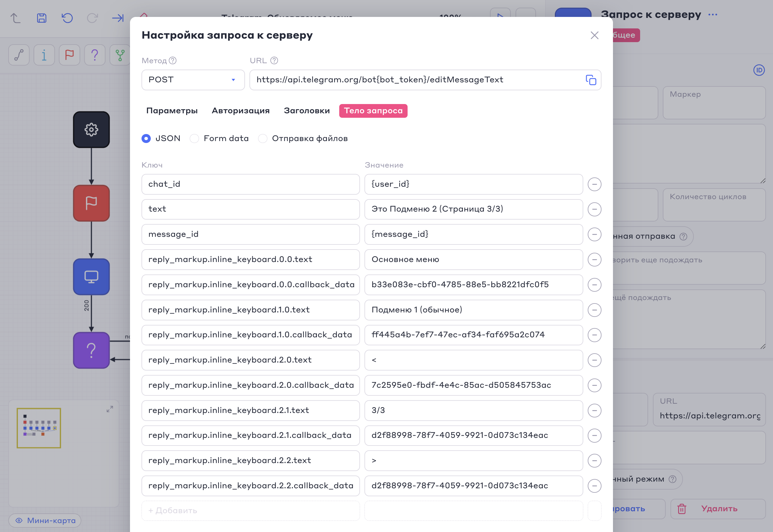The height and width of the screenshot is (532, 773).
Task: Click key reply_markup.inline_keyboard.2.2.callback_data
Action: (x=250, y=486)
